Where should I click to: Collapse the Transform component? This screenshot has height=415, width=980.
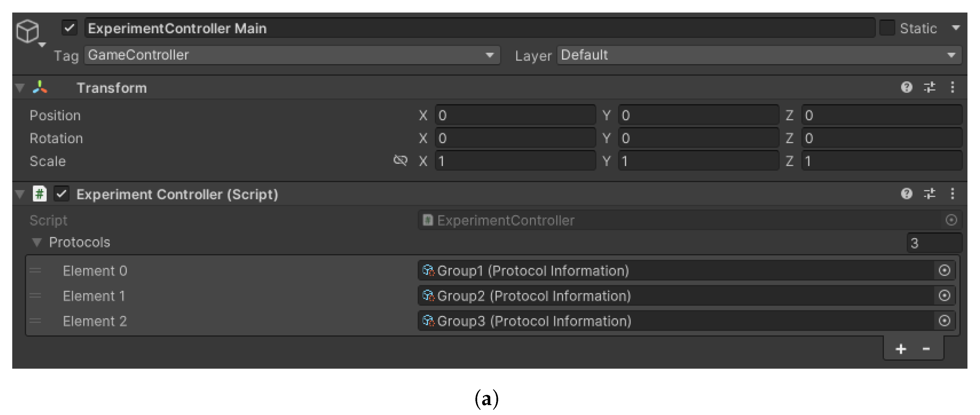20,88
